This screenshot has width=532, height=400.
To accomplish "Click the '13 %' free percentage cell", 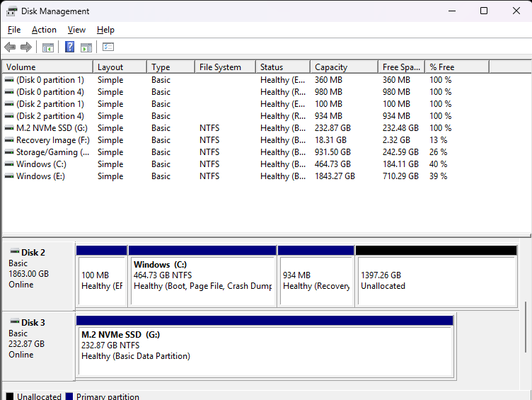I will pos(439,140).
